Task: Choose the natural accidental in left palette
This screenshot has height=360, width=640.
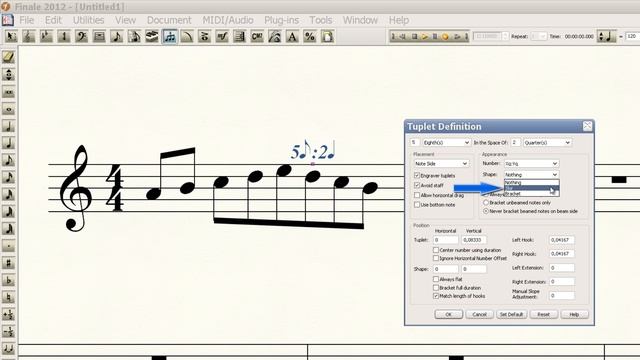Action: tap(9, 297)
